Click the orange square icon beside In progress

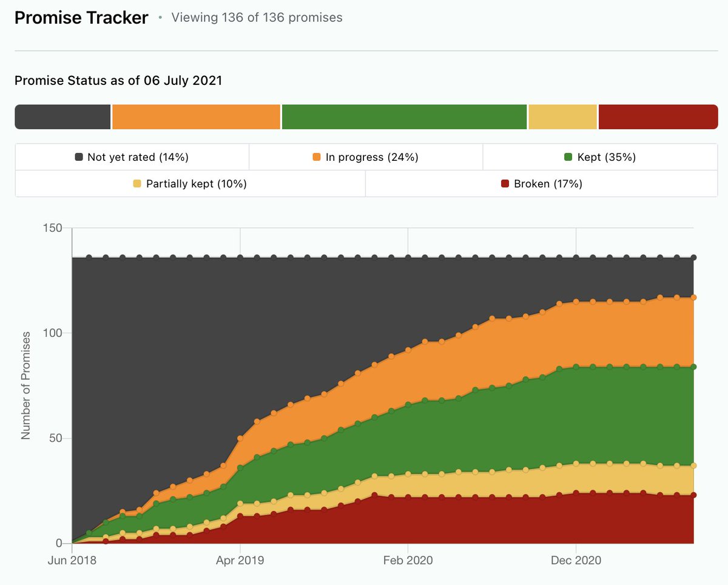[317, 157]
